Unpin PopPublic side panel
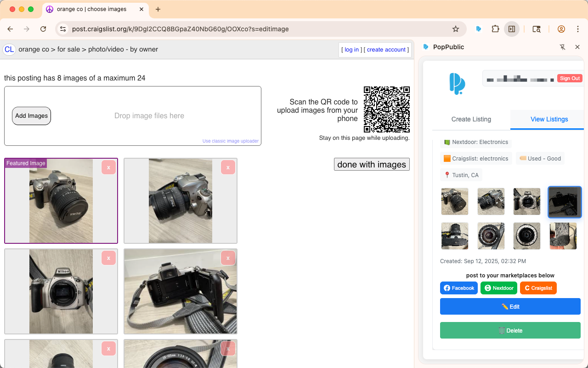The image size is (588, 368). coord(563,47)
